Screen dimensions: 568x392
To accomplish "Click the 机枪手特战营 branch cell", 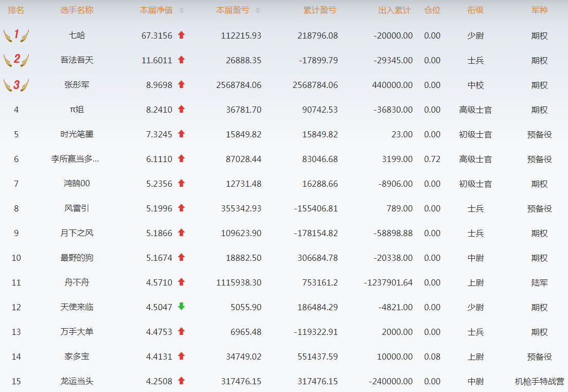I will 539,382.
